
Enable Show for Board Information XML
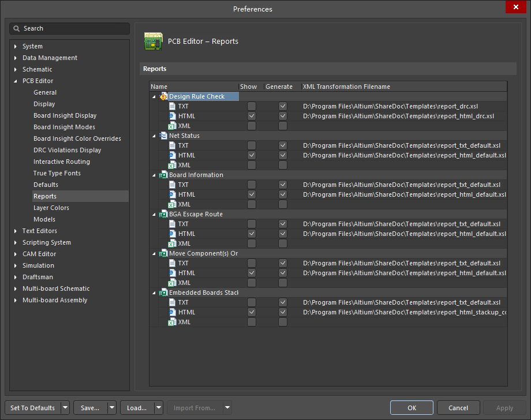coord(252,204)
